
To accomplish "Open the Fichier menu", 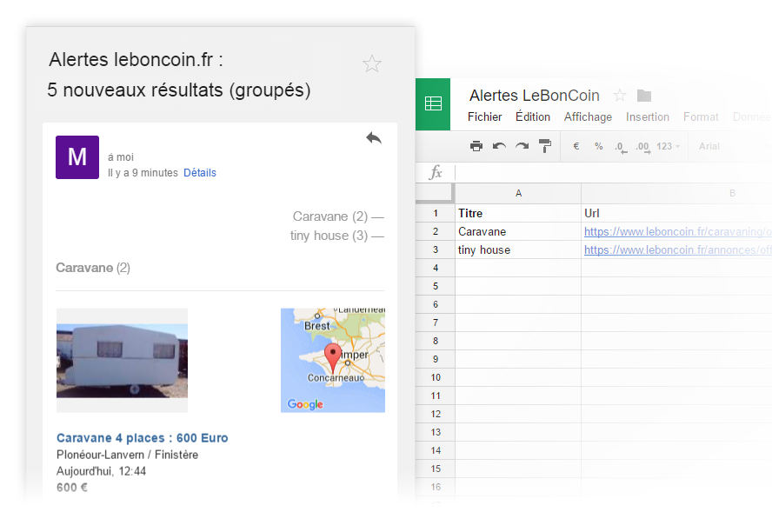I will [x=485, y=117].
